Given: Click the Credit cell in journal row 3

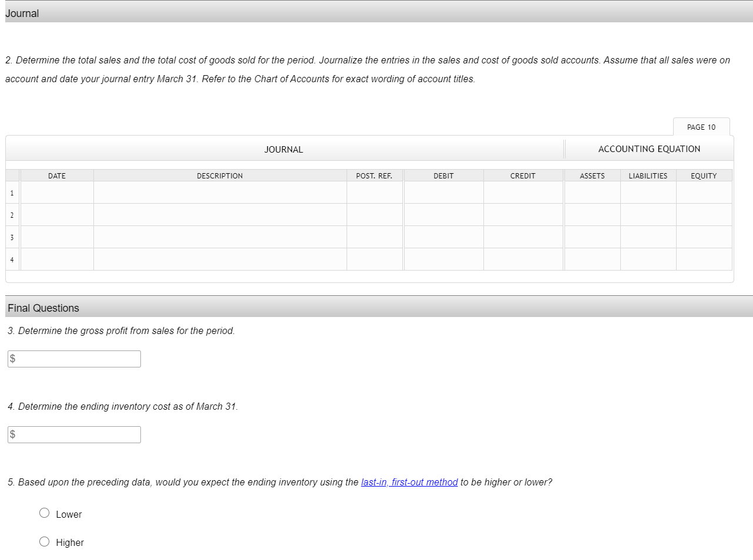Looking at the screenshot, I should tap(523, 237).
